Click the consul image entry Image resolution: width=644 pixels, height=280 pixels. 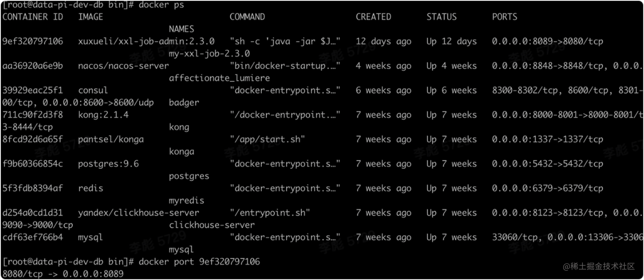tap(93, 90)
